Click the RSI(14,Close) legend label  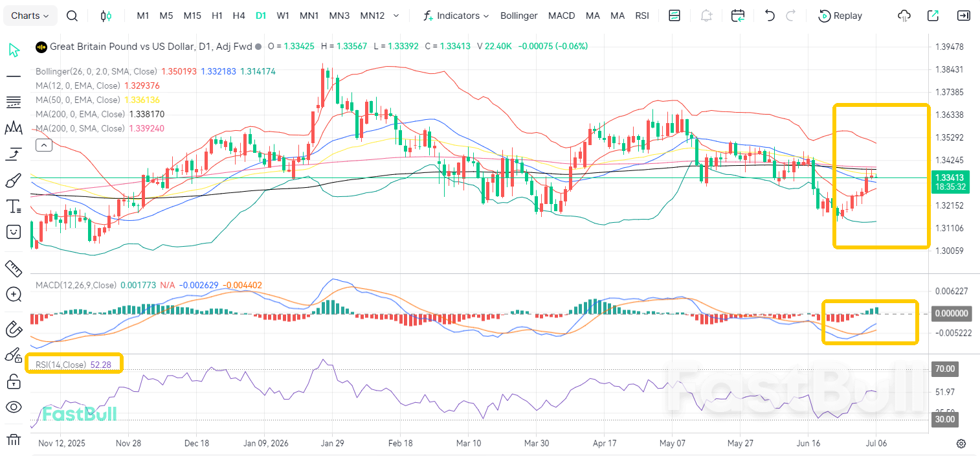tap(61, 365)
